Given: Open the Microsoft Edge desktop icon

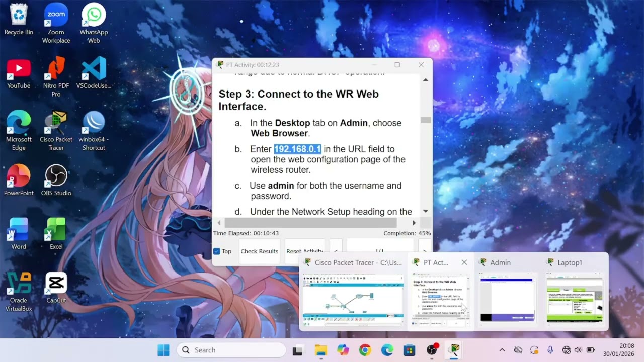Looking at the screenshot, I should point(19,130).
